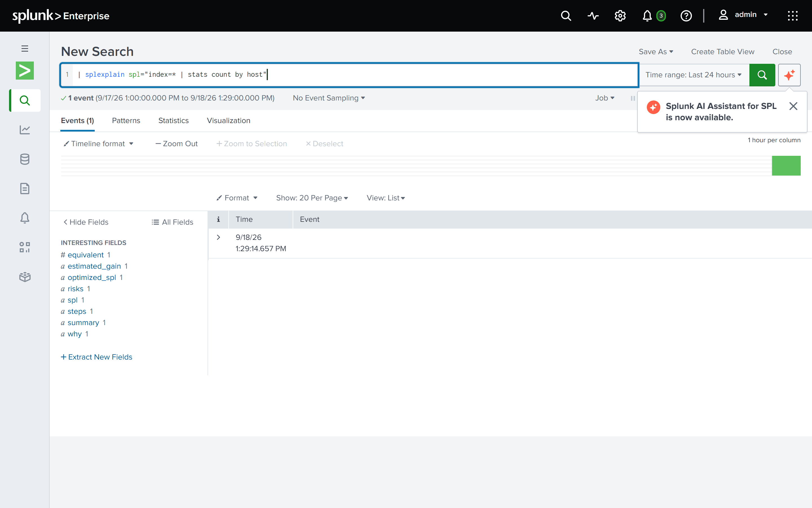Click the green notification count badge 3
The image size is (812, 508).
(x=661, y=16)
